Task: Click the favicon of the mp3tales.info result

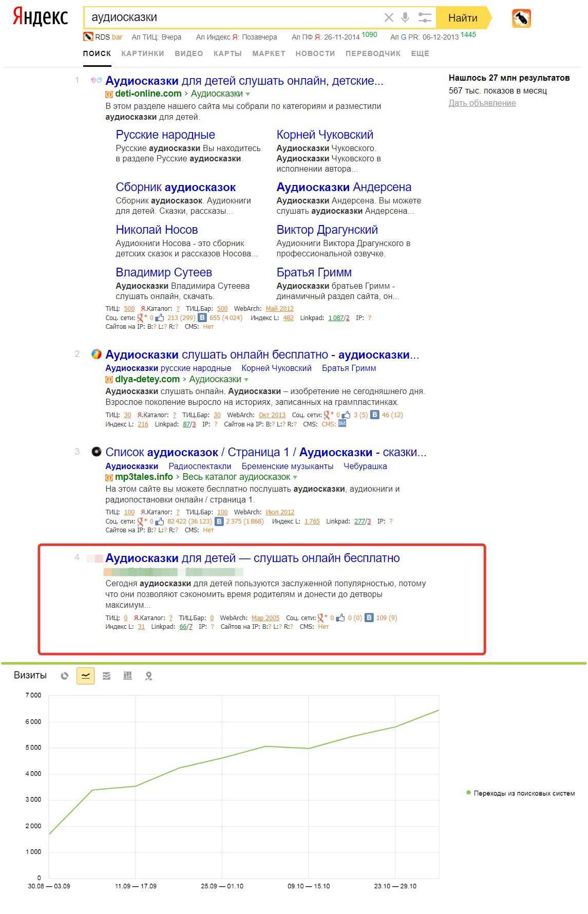Action: pos(96,452)
